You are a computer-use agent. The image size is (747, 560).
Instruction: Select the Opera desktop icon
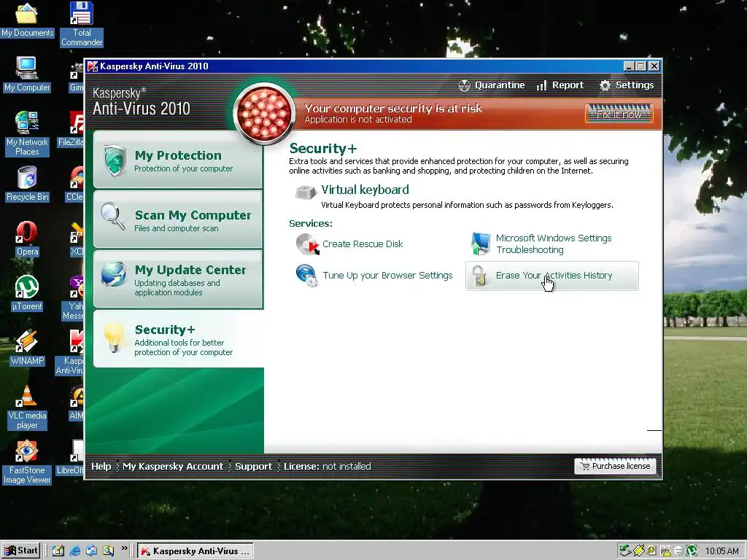[x=27, y=239]
